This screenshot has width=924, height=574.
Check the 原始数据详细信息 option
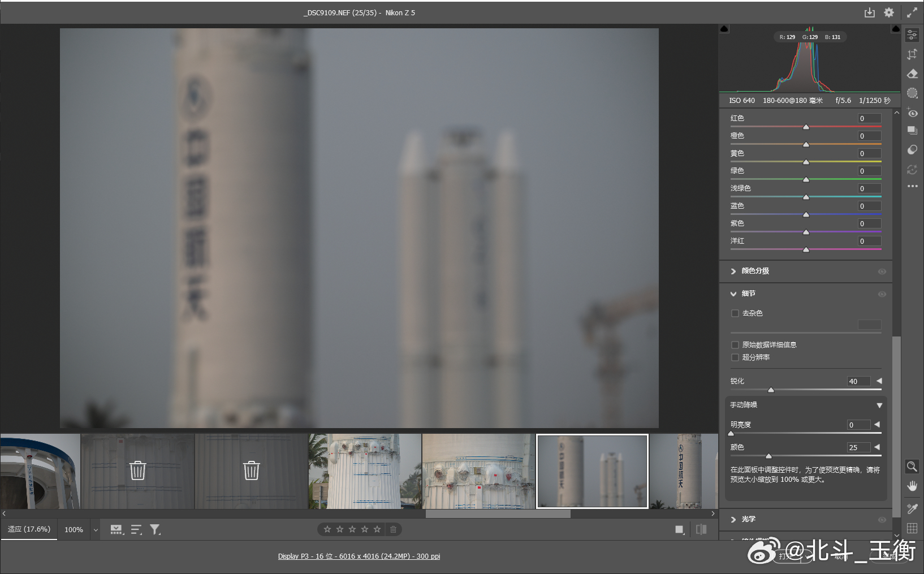735,345
